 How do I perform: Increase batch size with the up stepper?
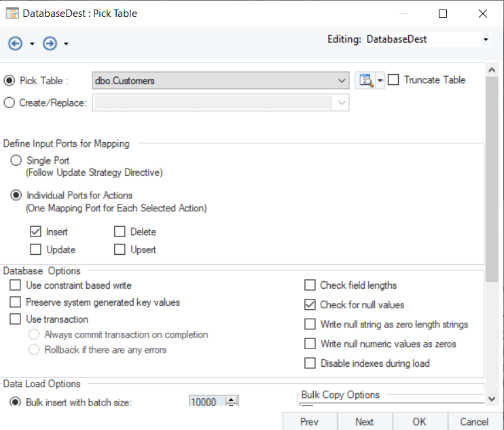(232, 400)
